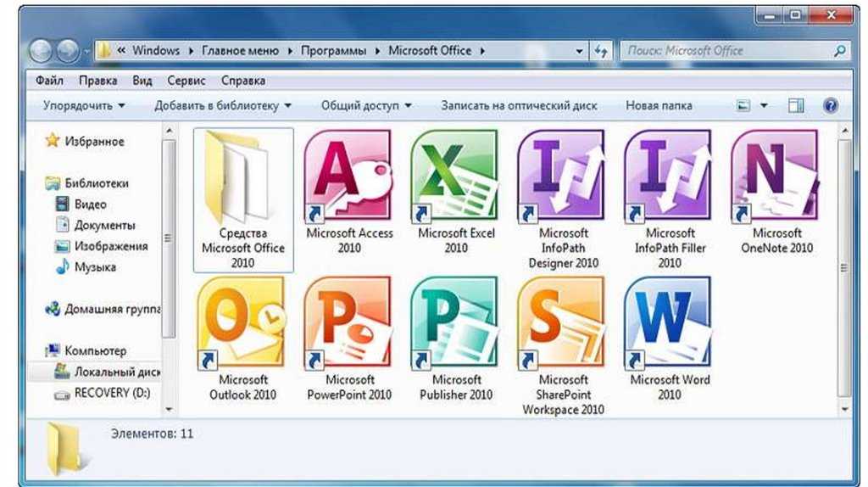Open the Вид menu
The height and width of the screenshot is (487, 868).
[142, 81]
